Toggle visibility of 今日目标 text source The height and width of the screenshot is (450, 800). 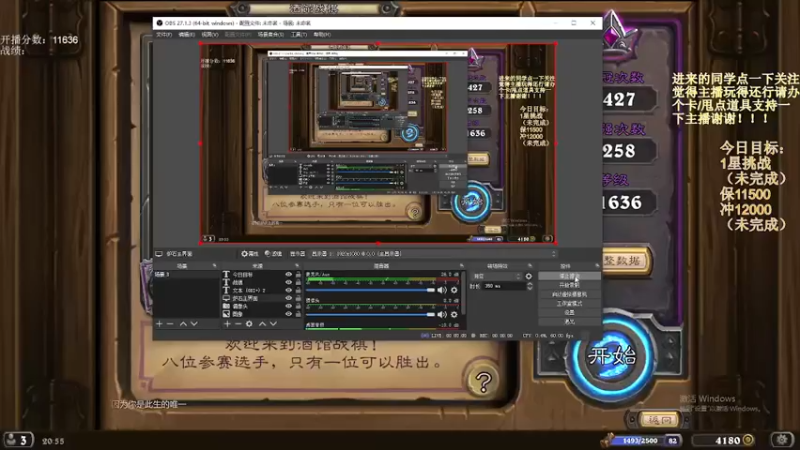pyautogui.click(x=288, y=274)
